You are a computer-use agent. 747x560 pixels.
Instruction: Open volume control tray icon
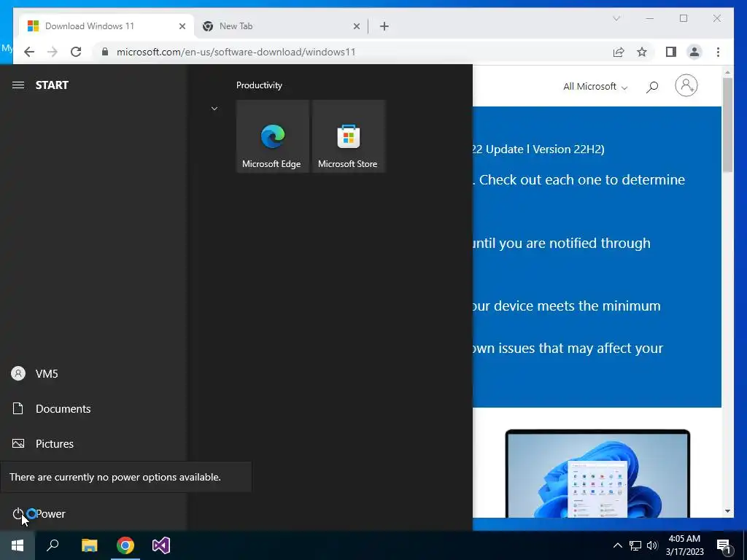652,545
